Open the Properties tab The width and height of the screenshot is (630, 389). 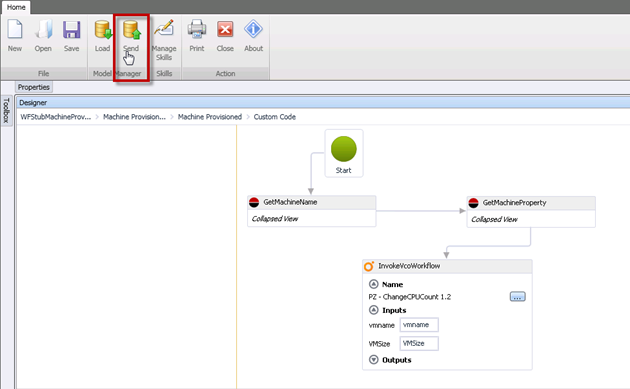pyautogui.click(x=34, y=87)
